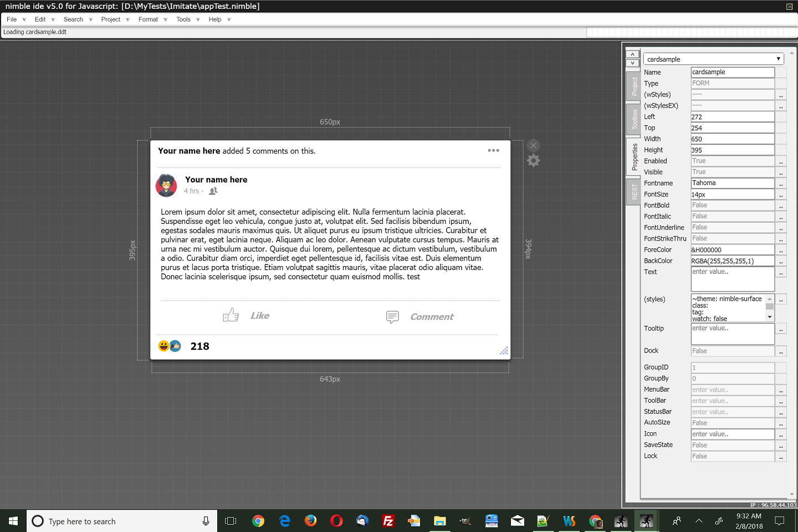This screenshot has width=798, height=532.
Task: Click the speech bubble Comment icon
Action: pos(392,316)
